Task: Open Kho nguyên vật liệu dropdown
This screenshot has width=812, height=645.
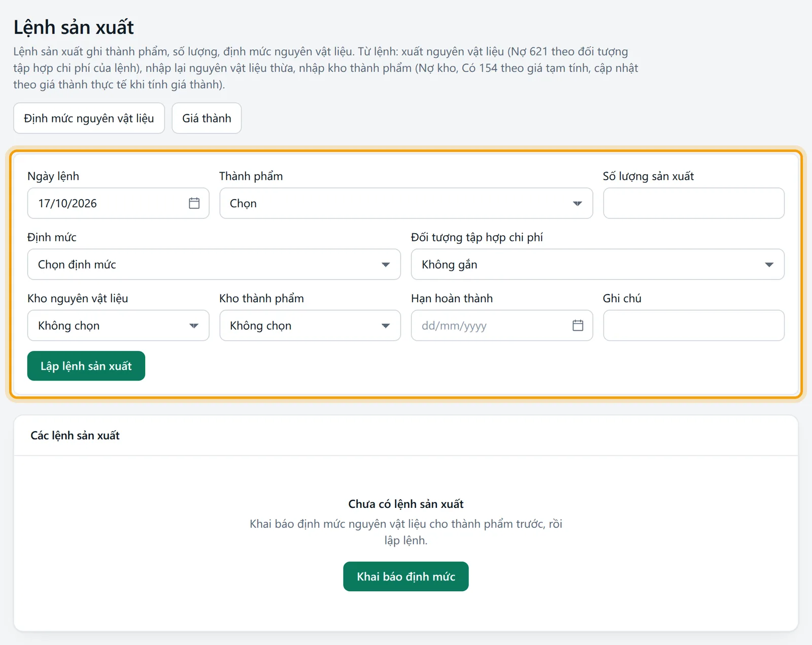Action: [118, 325]
